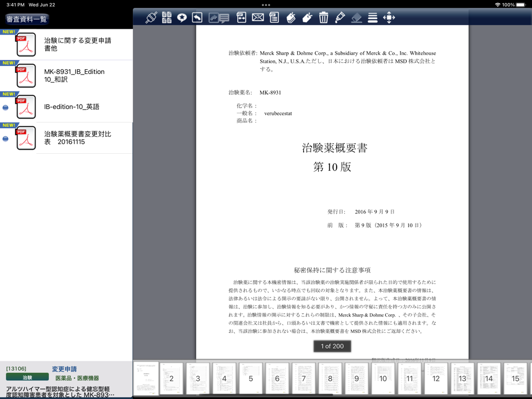
Task: Tap the 医薬品・医療機器 label
Action: (77, 378)
